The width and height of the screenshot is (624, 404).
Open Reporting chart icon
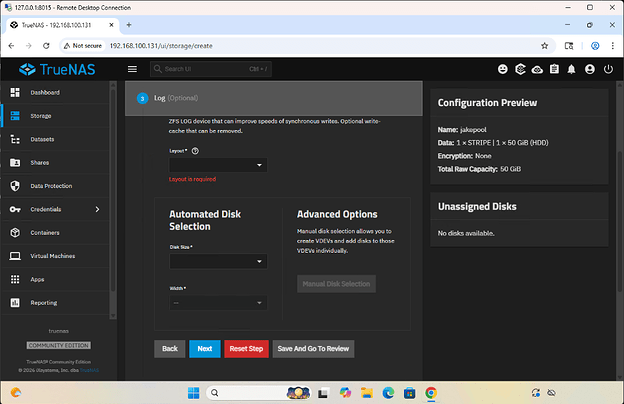click(15, 303)
